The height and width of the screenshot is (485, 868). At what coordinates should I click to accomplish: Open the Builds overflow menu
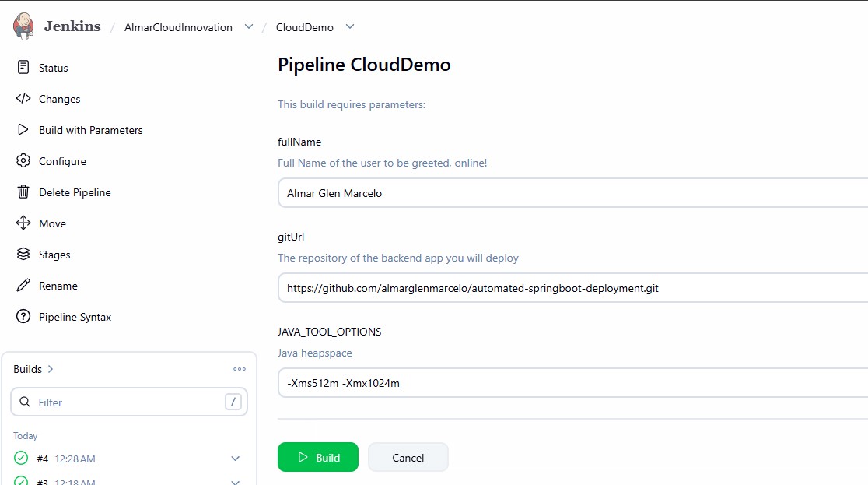point(240,369)
